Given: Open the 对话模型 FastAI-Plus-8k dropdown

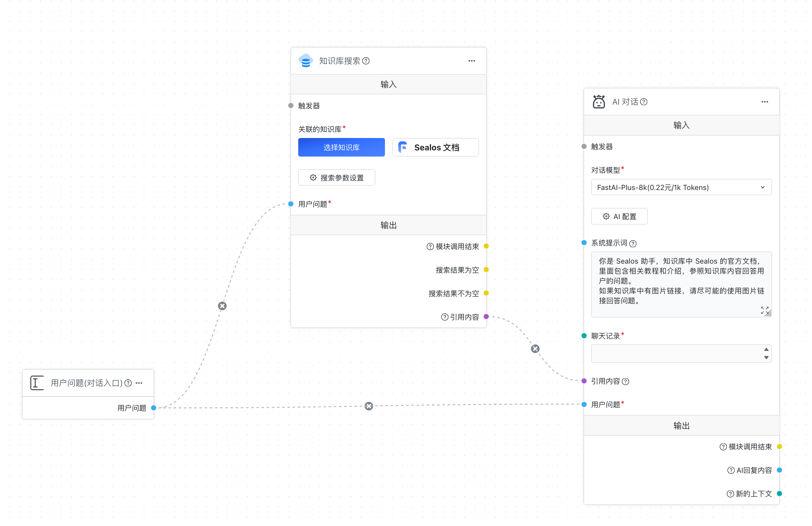Looking at the screenshot, I should tap(681, 187).
